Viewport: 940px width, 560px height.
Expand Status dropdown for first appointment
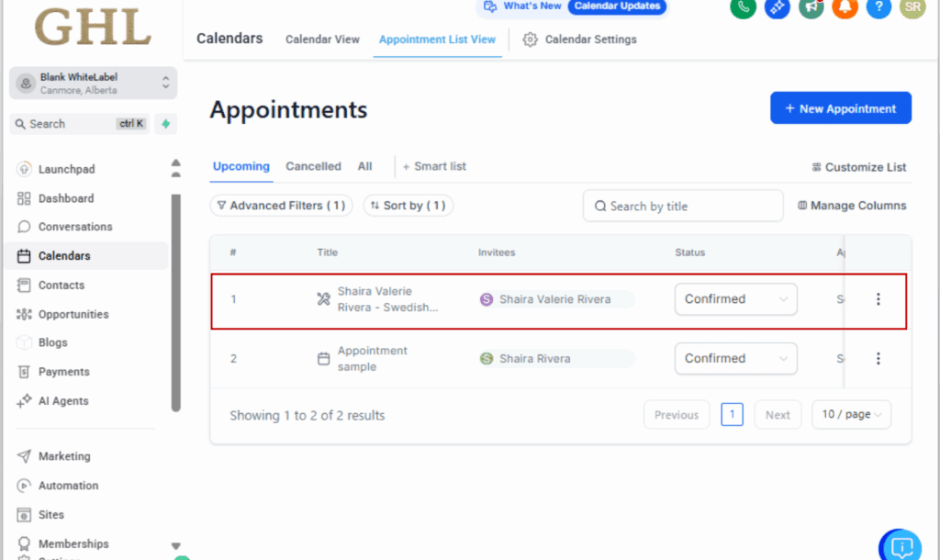click(735, 299)
